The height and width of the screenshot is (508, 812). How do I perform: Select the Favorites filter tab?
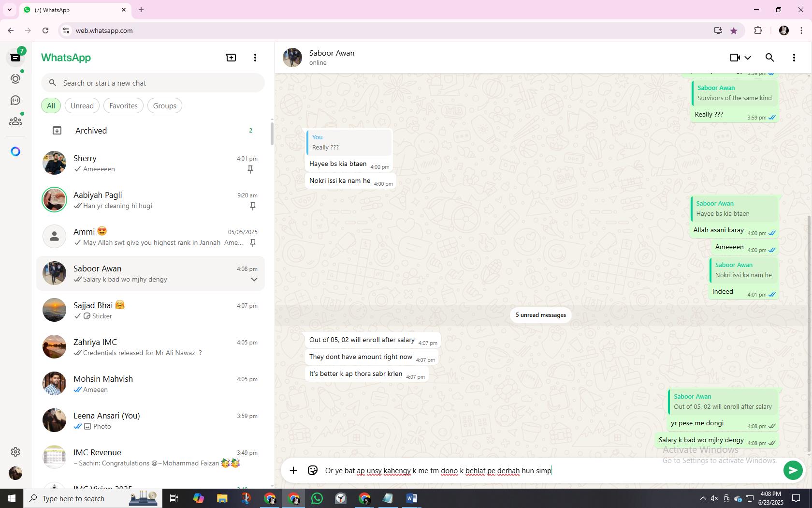tap(123, 106)
